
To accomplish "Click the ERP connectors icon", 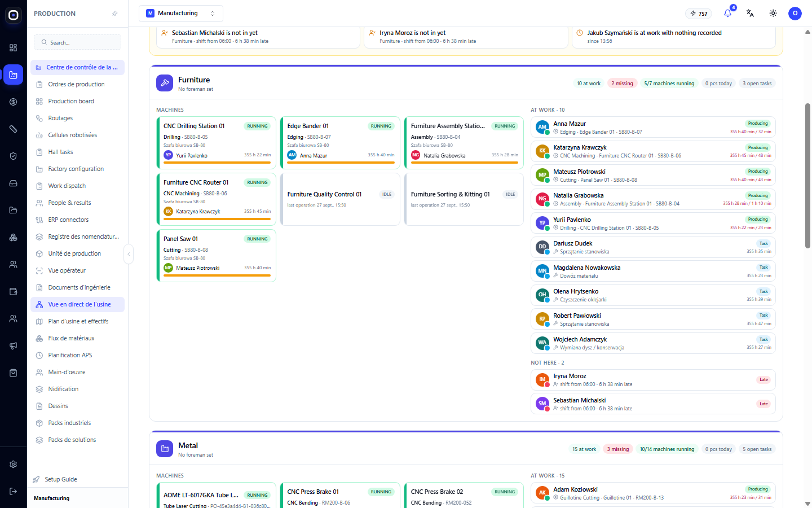I will [x=39, y=220].
